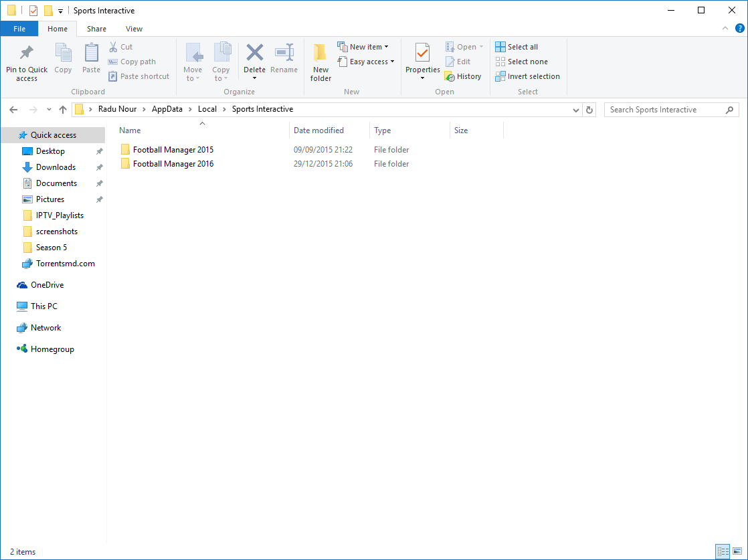
Task: Switch to the Home ribbon tab
Action: (58, 29)
